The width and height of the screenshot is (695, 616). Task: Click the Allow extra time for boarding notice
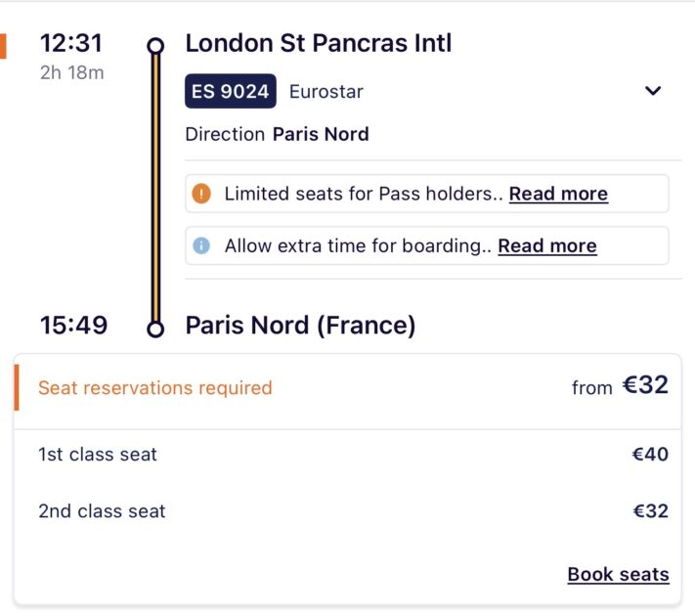pyautogui.click(x=358, y=245)
